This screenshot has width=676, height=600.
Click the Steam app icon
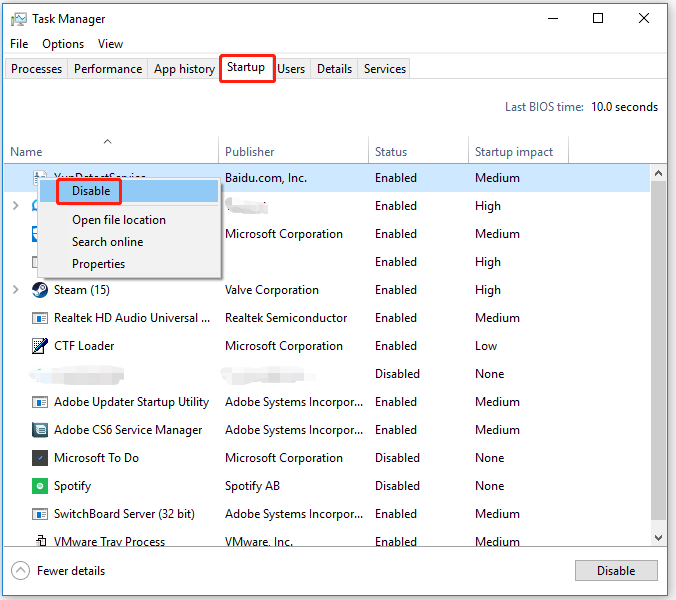point(40,290)
